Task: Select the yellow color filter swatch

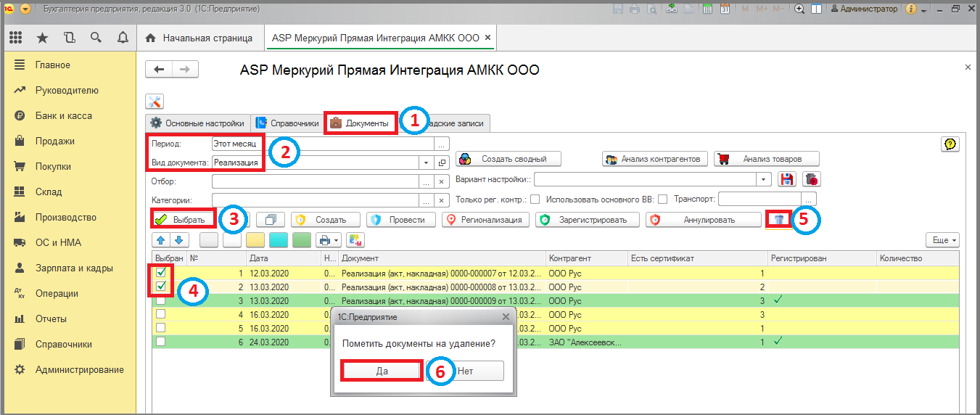Action: [255, 239]
